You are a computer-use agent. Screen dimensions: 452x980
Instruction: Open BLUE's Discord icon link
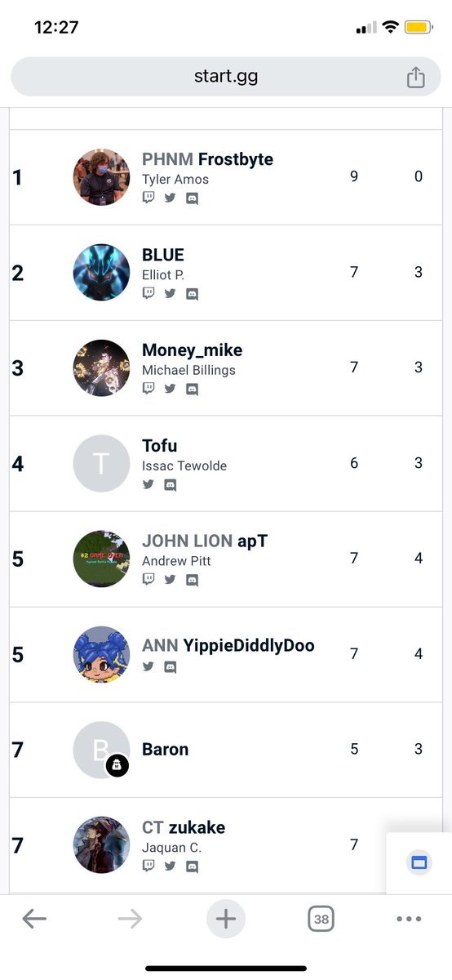click(192, 293)
